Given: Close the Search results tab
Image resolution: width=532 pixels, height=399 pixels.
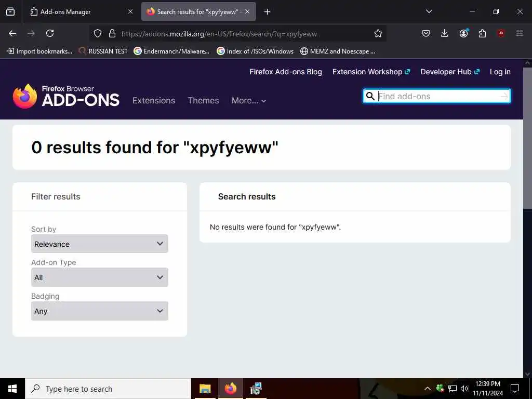Looking at the screenshot, I should (x=247, y=11).
